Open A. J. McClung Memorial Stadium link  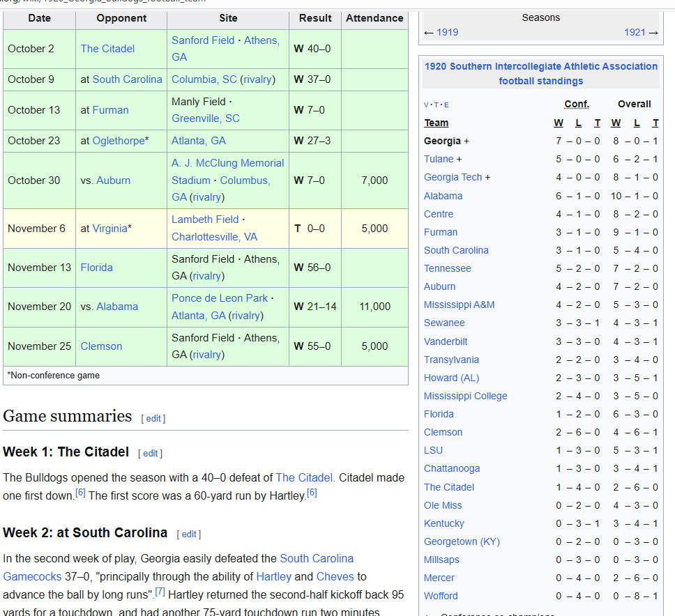click(x=227, y=171)
